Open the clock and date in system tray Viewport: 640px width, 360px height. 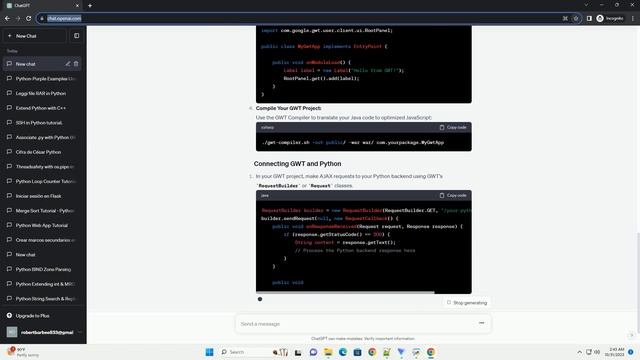(x=614, y=352)
